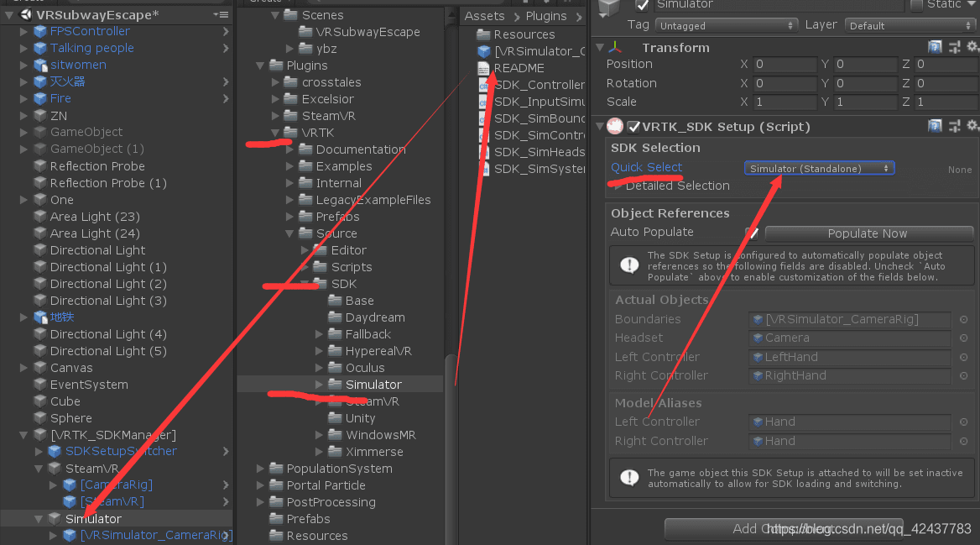Open the hierarchy panel options menu icon
This screenshot has height=545, width=980.
pyautogui.click(x=221, y=14)
